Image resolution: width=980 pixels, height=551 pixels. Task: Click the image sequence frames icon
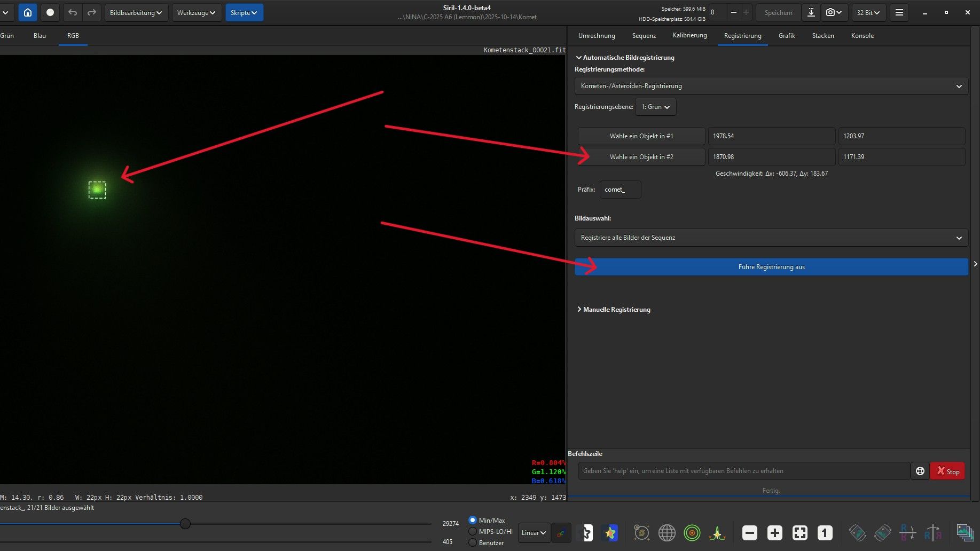coord(965,532)
